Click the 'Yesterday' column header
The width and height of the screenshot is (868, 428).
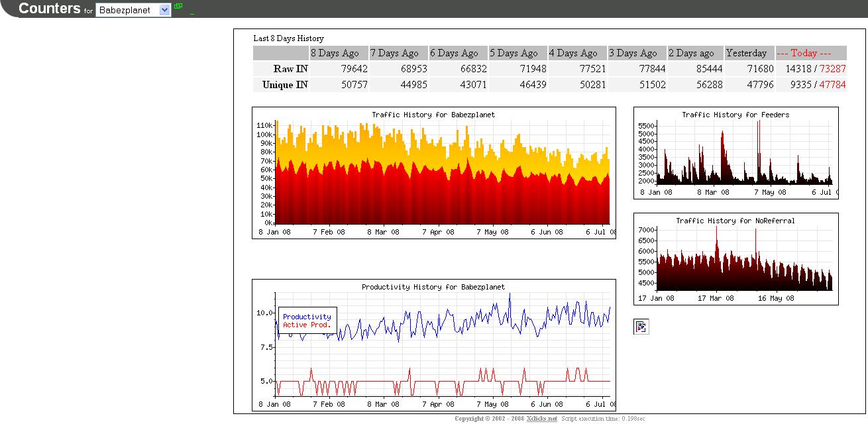point(750,53)
